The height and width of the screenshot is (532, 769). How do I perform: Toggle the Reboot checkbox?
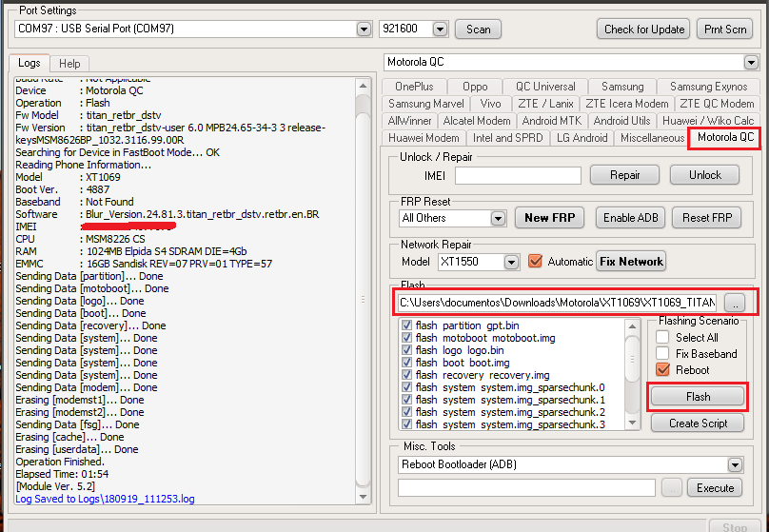[662, 369]
